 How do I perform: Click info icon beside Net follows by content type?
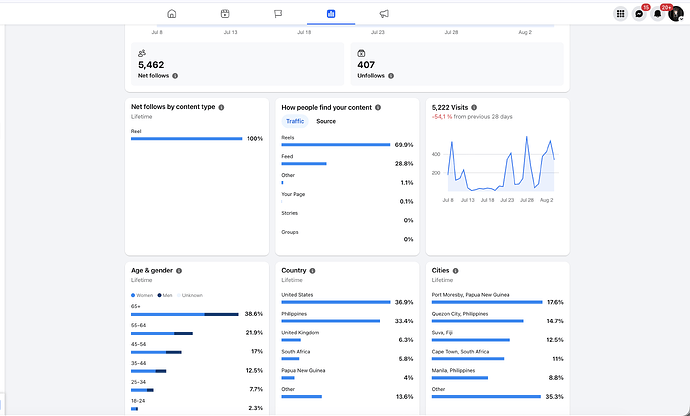(221, 107)
